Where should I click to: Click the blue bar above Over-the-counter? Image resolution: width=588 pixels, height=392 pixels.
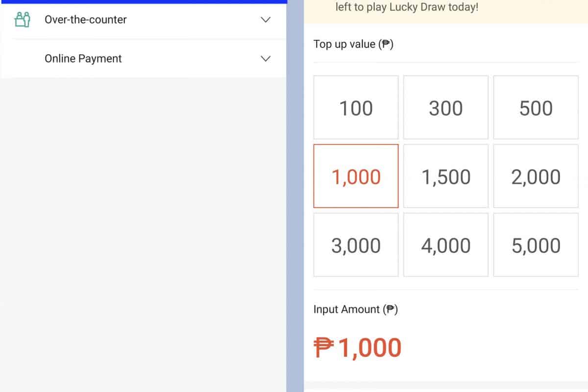pyautogui.click(x=143, y=1)
